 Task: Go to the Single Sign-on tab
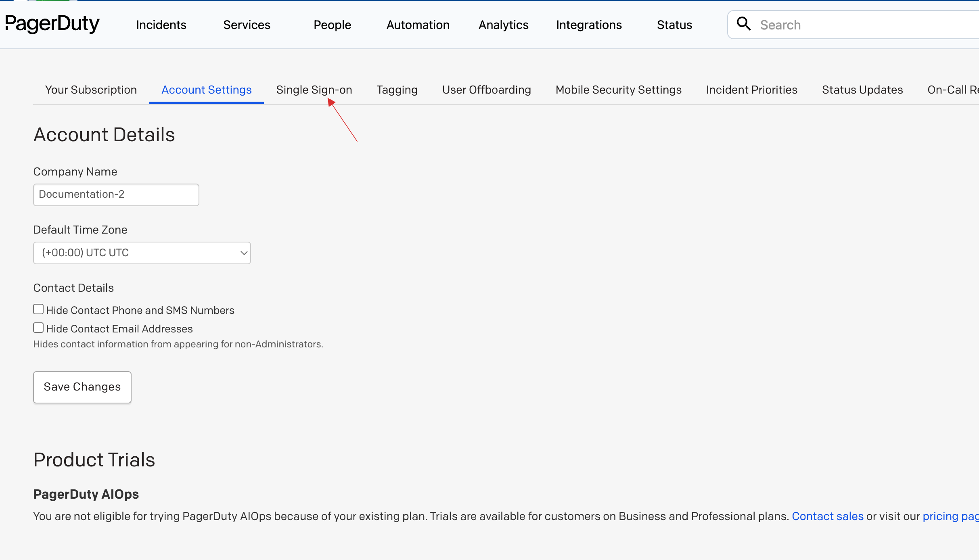tap(314, 90)
